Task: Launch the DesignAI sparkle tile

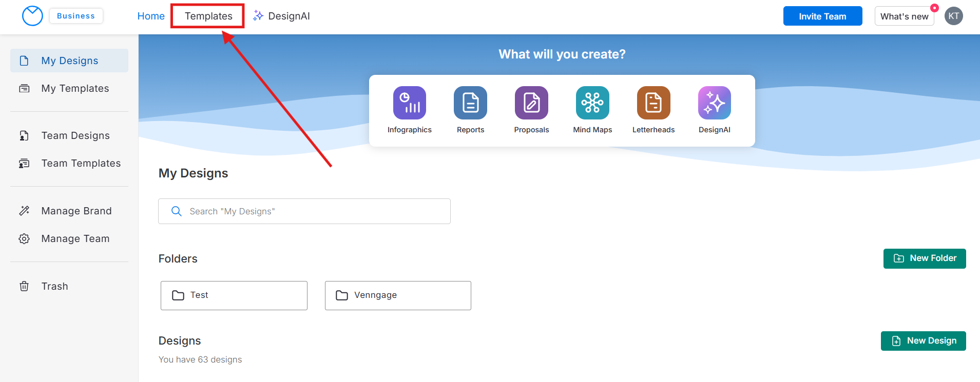Action: tap(714, 103)
